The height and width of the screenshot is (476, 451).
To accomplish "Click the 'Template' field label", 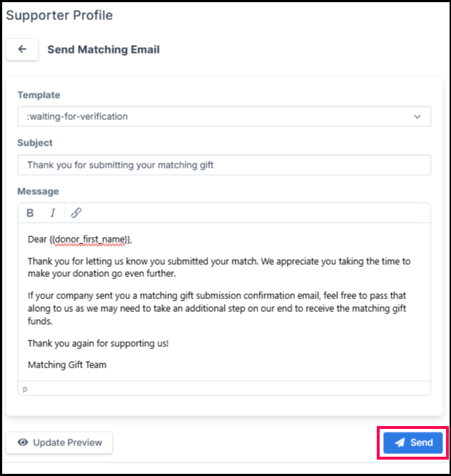I will point(39,95).
